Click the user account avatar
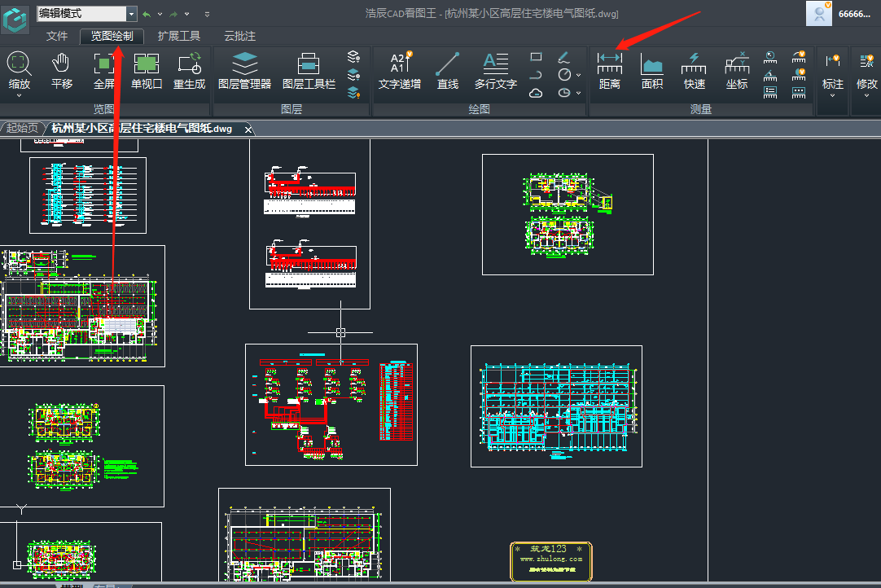 click(x=819, y=14)
